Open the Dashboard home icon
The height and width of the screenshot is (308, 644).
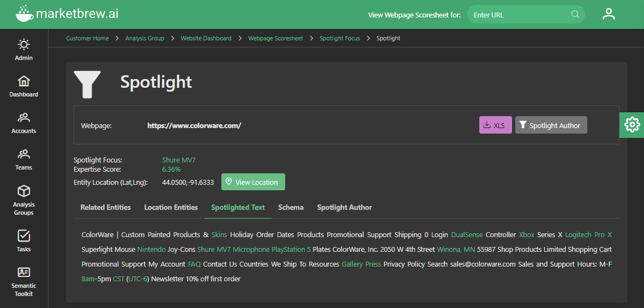pos(23,82)
